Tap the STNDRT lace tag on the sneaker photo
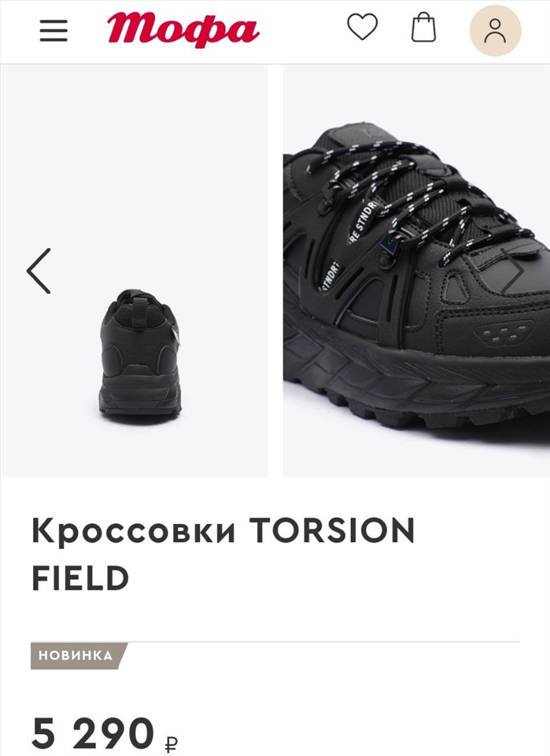 (x=363, y=220)
